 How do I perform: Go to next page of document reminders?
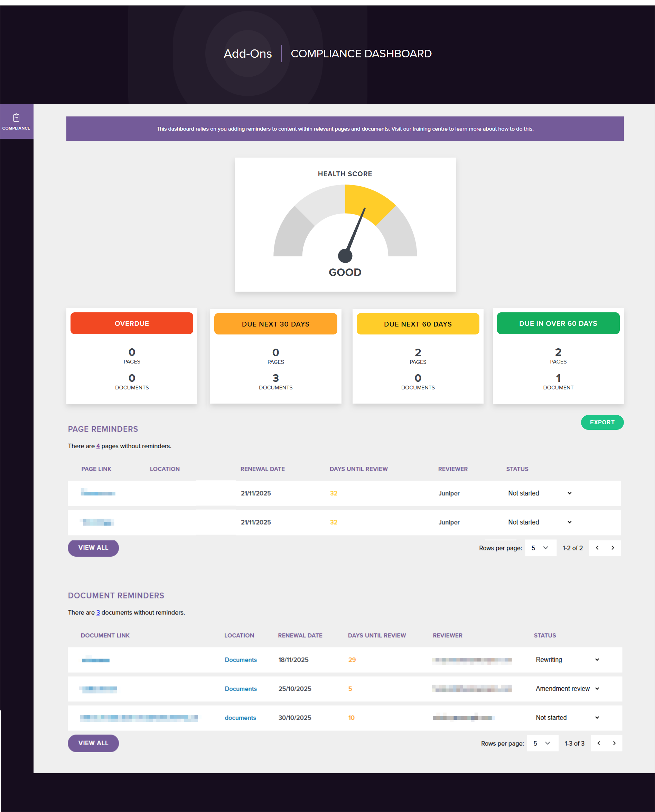point(614,743)
